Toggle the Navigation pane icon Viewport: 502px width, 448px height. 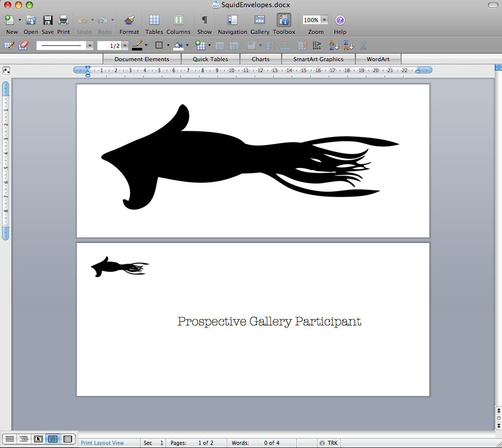click(232, 20)
